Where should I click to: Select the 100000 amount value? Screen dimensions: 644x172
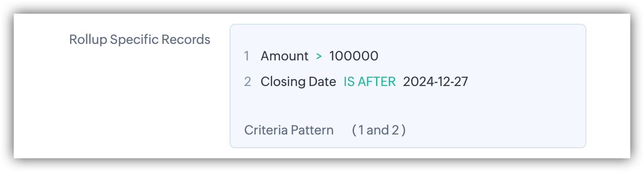354,56
